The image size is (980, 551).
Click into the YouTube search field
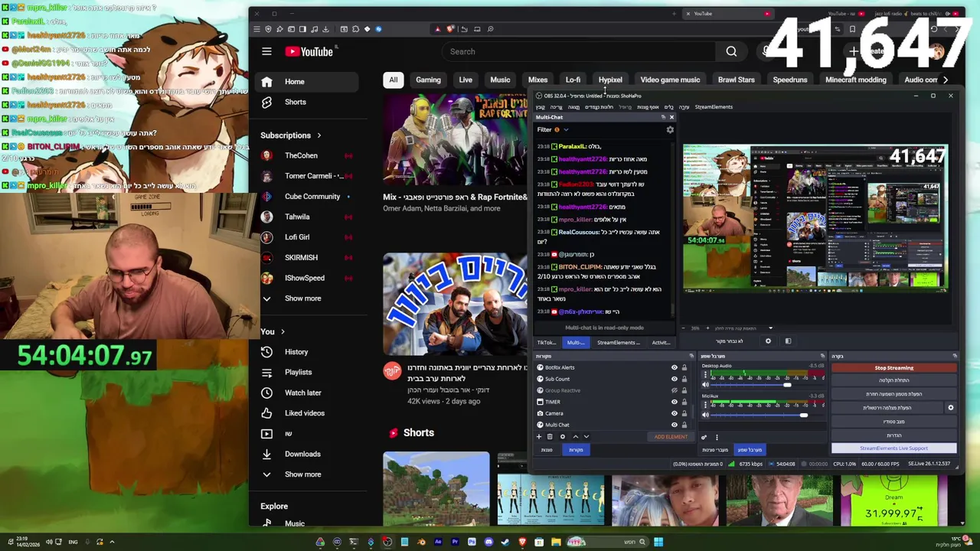tap(578, 51)
